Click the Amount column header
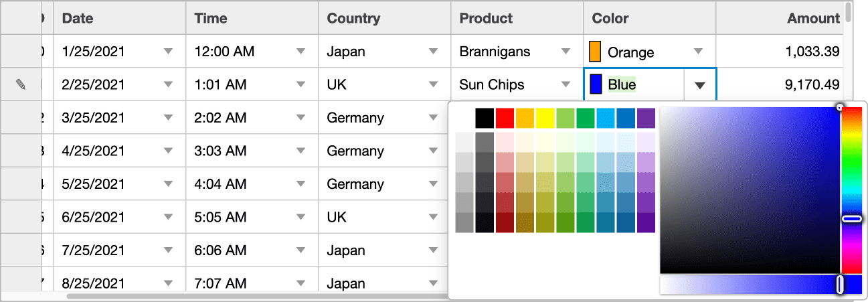Viewport: 868px width, 302px height. click(x=780, y=18)
